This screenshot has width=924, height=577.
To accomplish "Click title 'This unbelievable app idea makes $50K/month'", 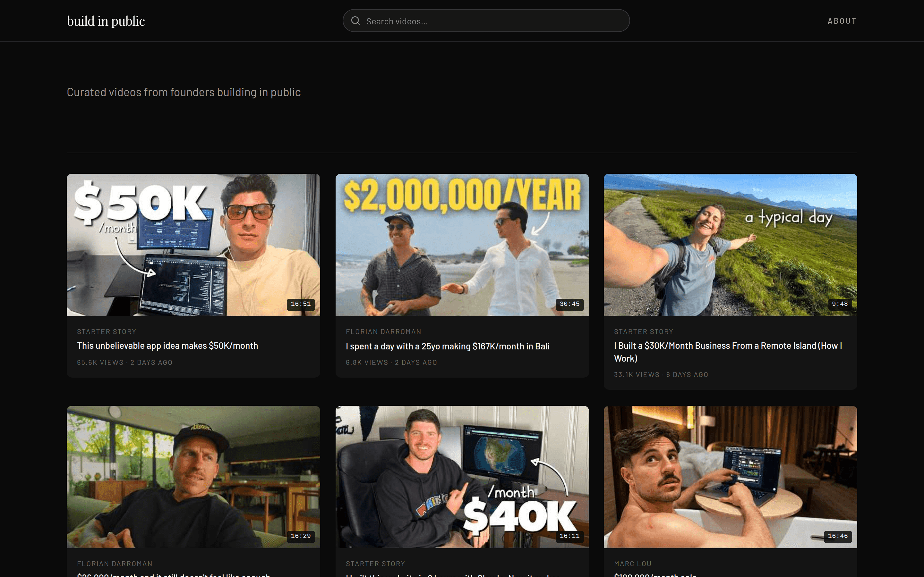I will pos(167,346).
